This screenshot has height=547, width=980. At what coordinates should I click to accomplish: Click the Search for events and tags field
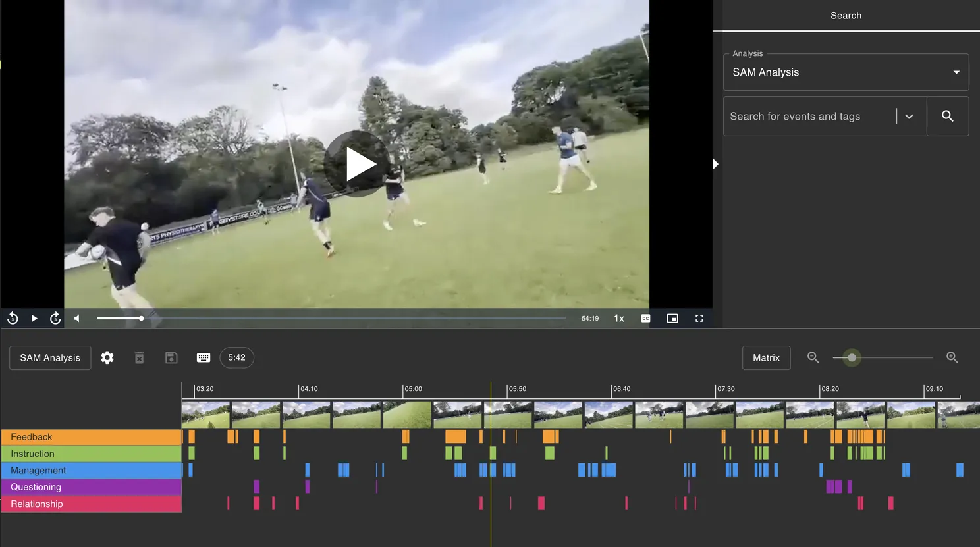(x=810, y=117)
